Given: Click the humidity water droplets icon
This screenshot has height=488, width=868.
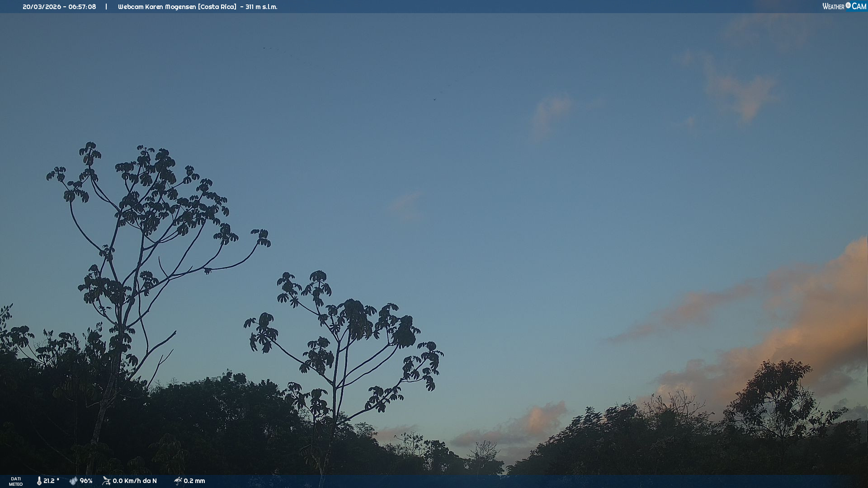Looking at the screenshot, I should click(x=73, y=481).
